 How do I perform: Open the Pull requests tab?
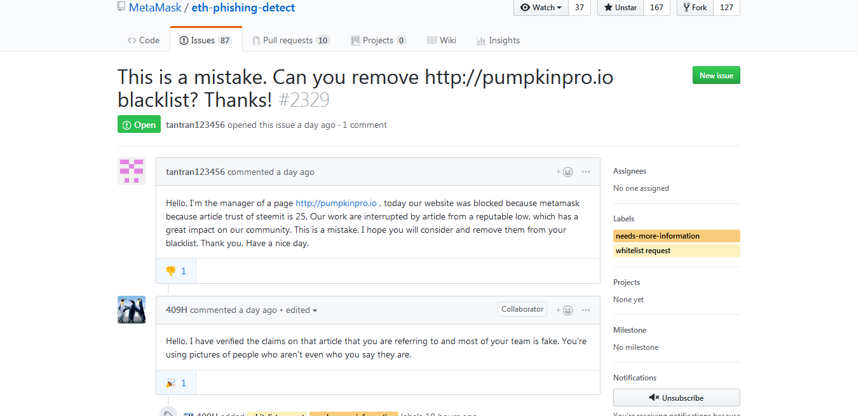pyautogui.click(x=291, y=40)
